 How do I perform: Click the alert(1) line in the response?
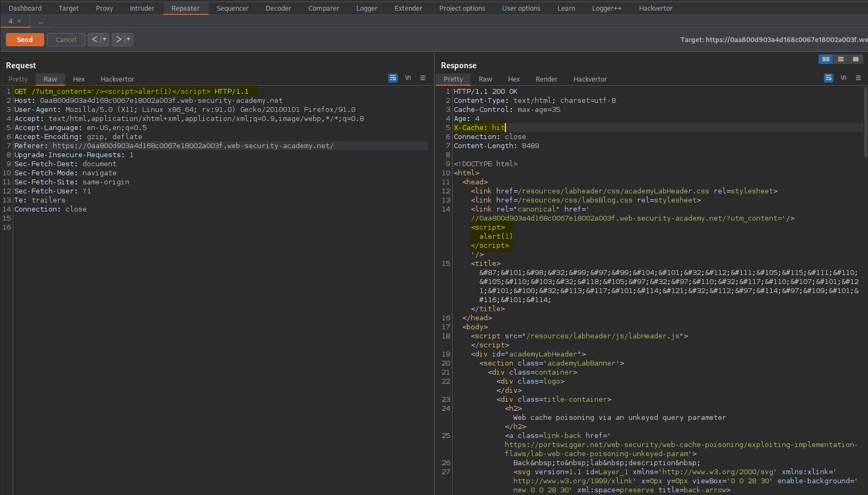(x=496, y=237)
